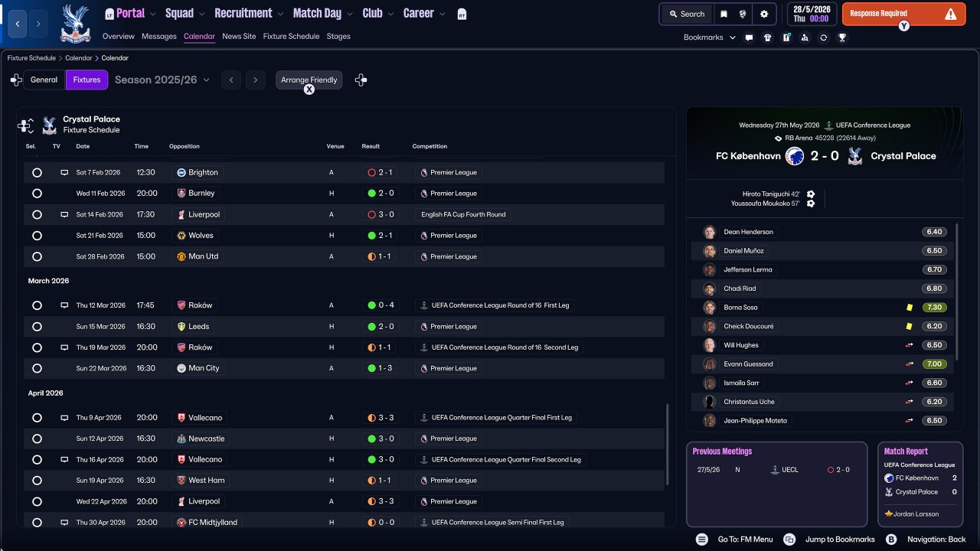
Task: Click the date and time display 28/5/2026
Action: (x=811, y=14)
